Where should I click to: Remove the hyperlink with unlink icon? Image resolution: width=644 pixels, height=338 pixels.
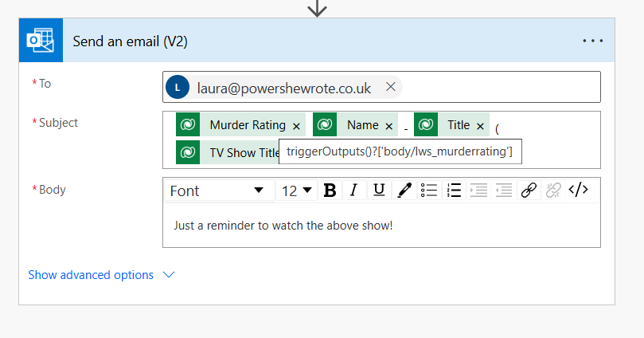(553, 191)
